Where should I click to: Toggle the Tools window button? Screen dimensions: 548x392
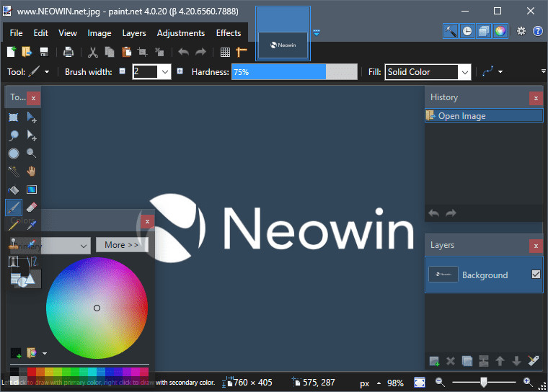click(451, 32)
